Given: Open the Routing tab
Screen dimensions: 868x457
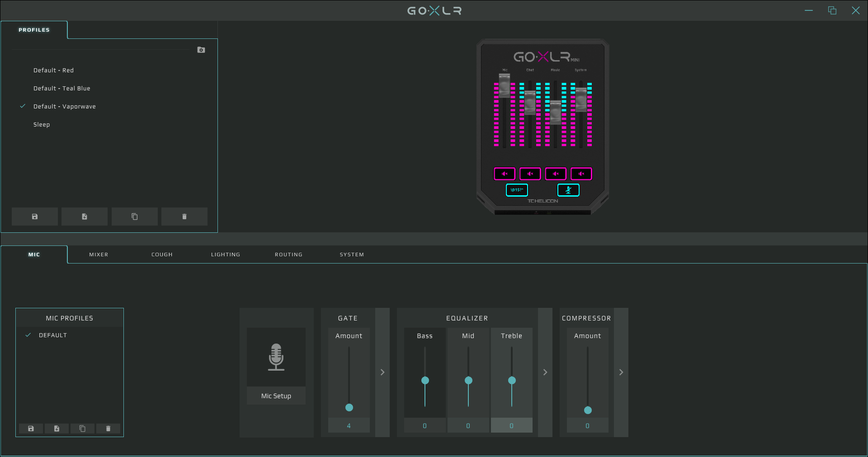Looking at the screenshot, I should point(288,254).
